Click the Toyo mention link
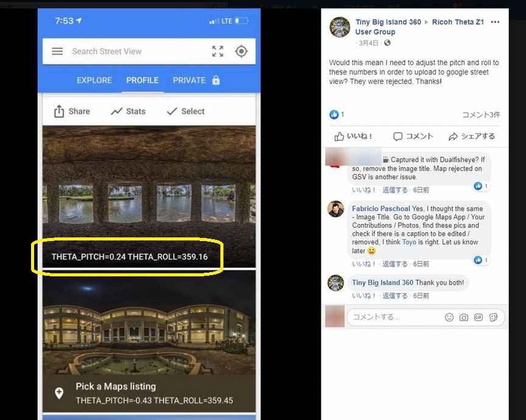The width and height of the screenshot is (526, 420). tap(409, 242)
